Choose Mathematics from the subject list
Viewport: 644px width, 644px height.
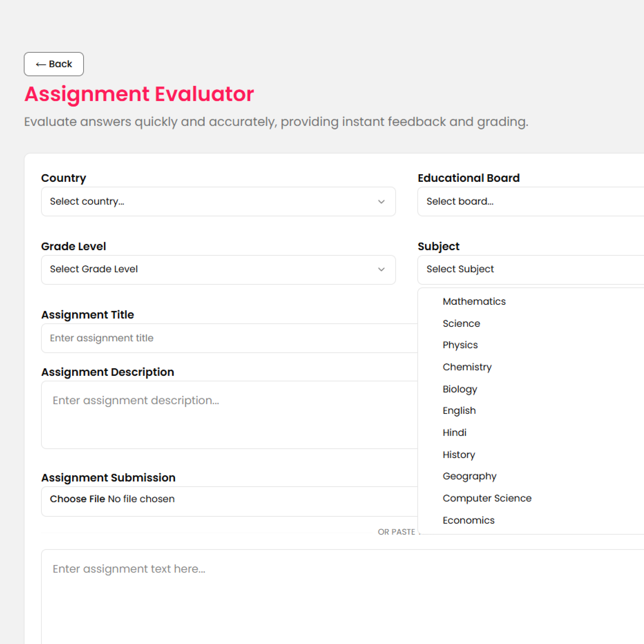click(x=474, y=301)
